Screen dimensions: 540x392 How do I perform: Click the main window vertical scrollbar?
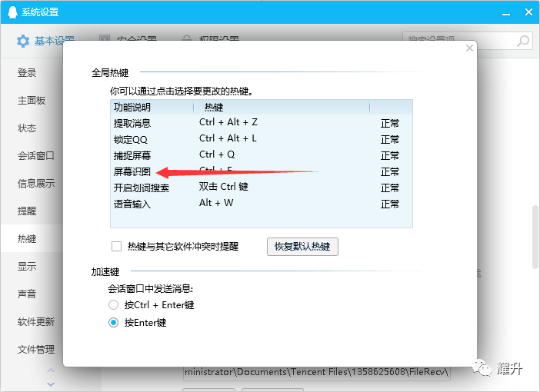point(535,237)
